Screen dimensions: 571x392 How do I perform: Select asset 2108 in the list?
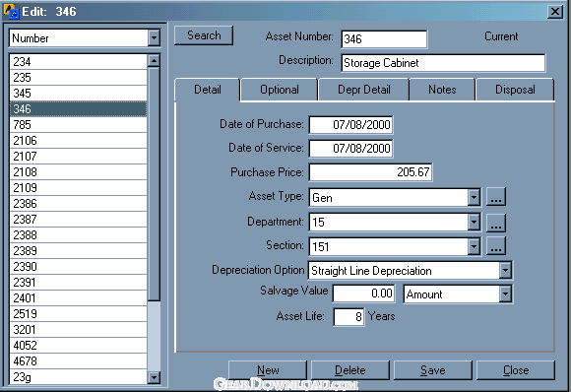(78, 172)
